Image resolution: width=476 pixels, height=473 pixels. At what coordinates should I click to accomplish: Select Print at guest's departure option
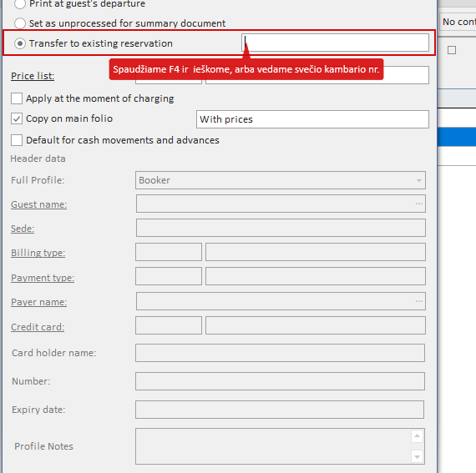[x=20, y=3]
